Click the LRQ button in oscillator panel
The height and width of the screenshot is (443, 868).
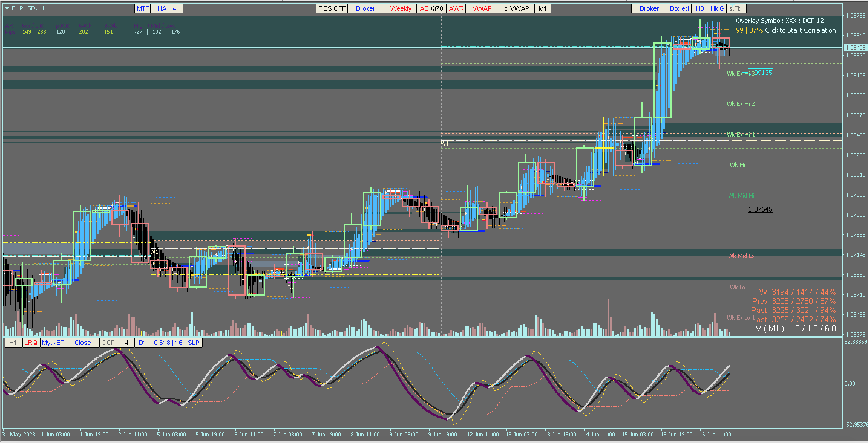[x=31, y=343]
